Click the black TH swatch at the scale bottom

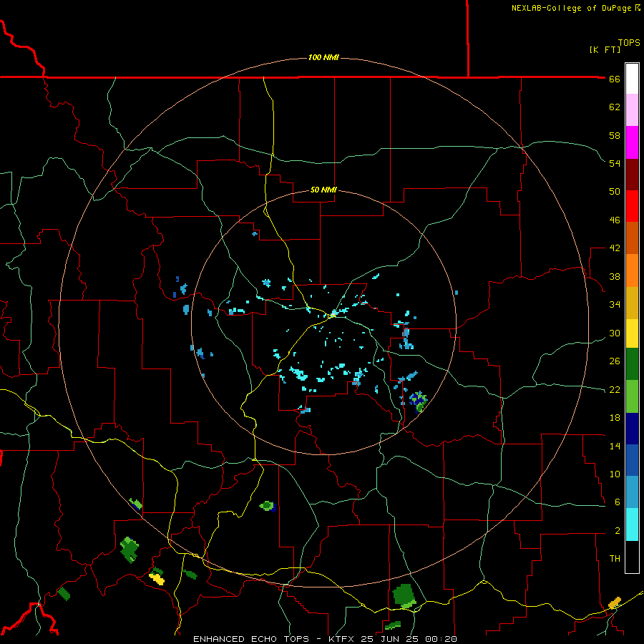point(632,557)
